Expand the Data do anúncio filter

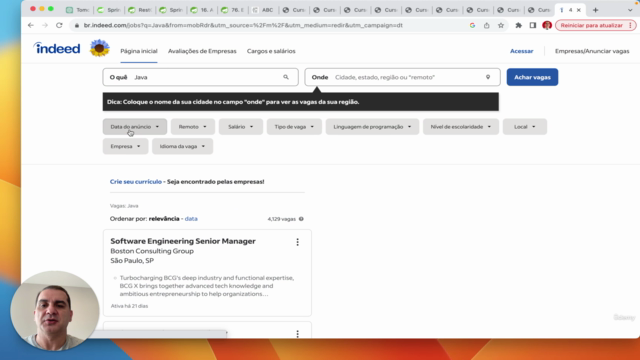point(135,127)
